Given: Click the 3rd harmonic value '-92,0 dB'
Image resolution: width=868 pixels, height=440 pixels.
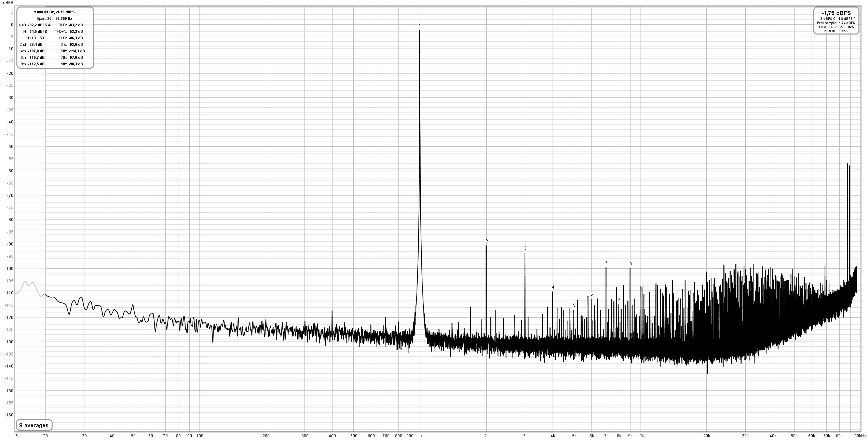Looking at the screenshot, I should (76, 44).
